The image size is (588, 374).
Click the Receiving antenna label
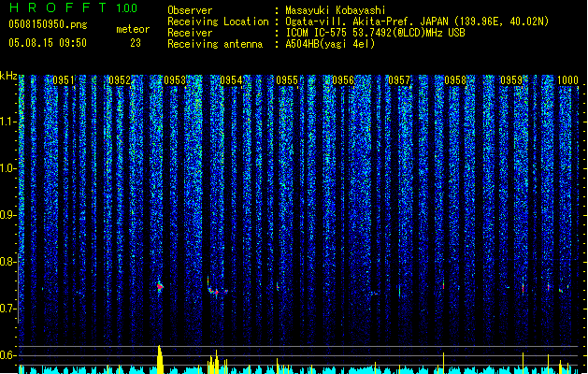(215, 44)
